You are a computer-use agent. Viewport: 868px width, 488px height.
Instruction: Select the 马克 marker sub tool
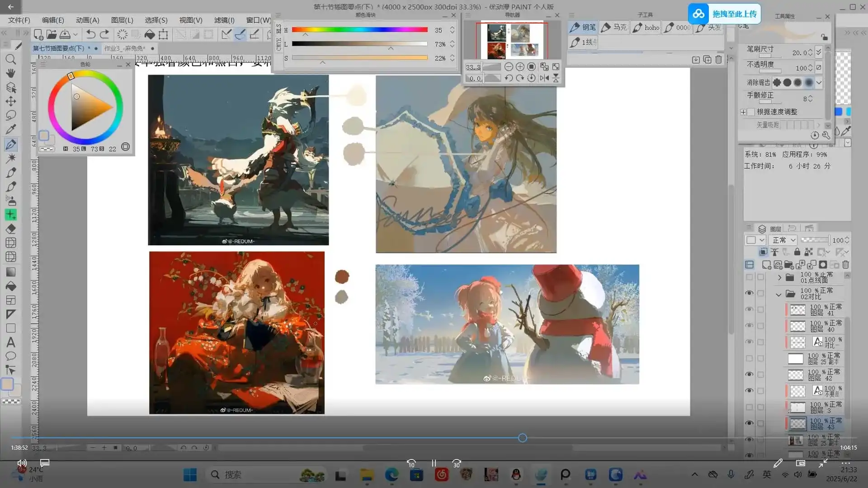pos(614,28)
